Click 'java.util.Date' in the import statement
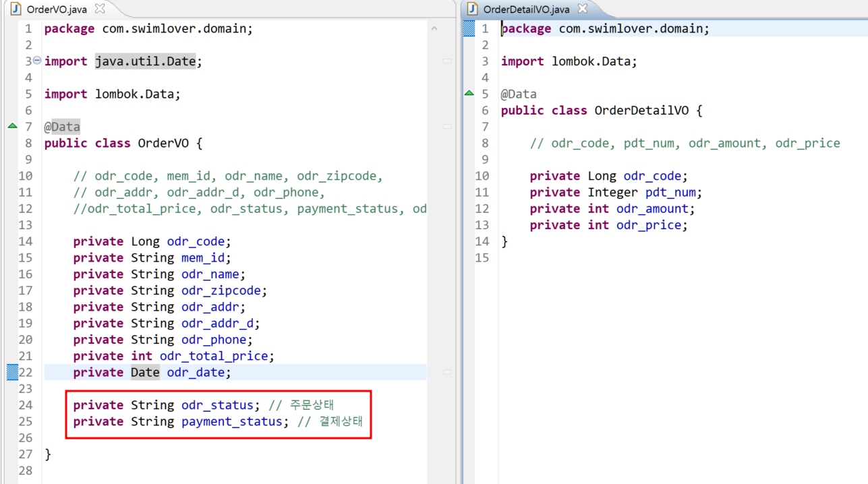868x484 pixels. 145,61
